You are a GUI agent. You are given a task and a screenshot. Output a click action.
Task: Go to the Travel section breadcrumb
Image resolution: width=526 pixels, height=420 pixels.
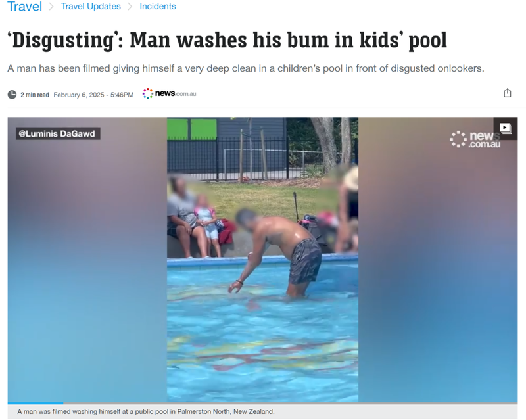[x=24, y=7]
